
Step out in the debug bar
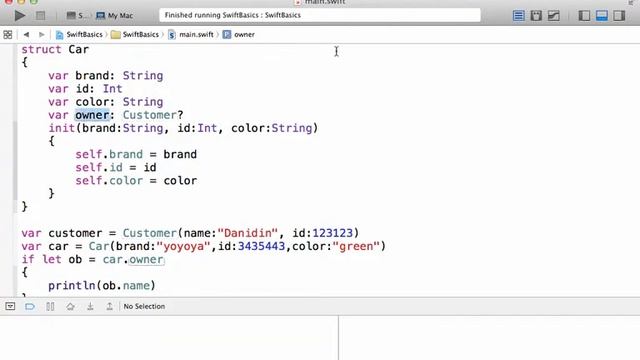coord(109,306)
